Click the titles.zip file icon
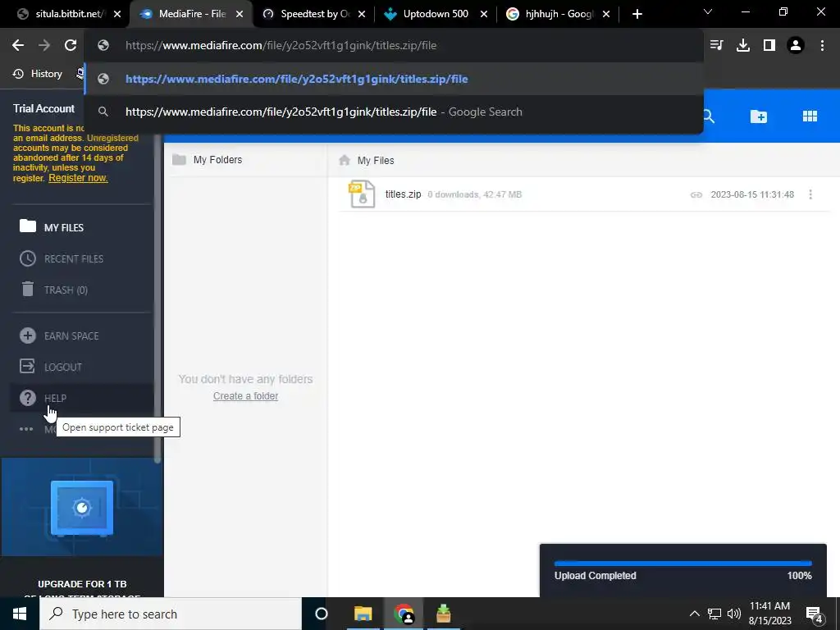The height and width of the screenshot is (630, 840). coord(362,194)
